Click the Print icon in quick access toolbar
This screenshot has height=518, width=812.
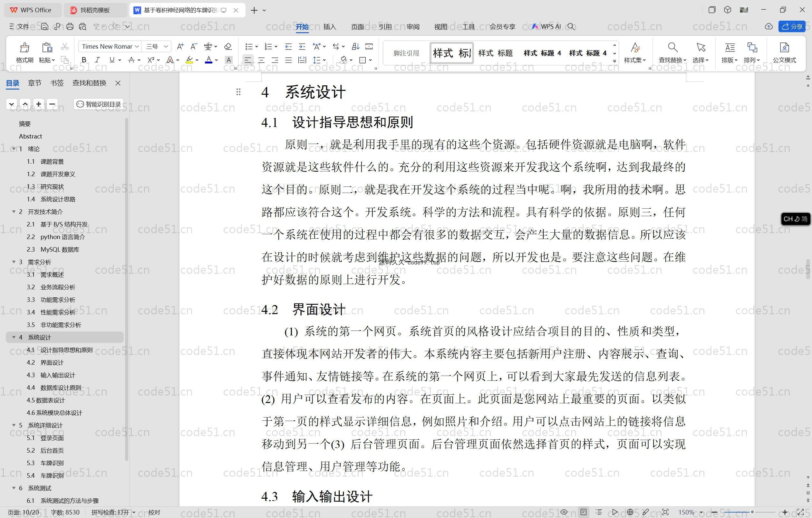pos(70,26)
